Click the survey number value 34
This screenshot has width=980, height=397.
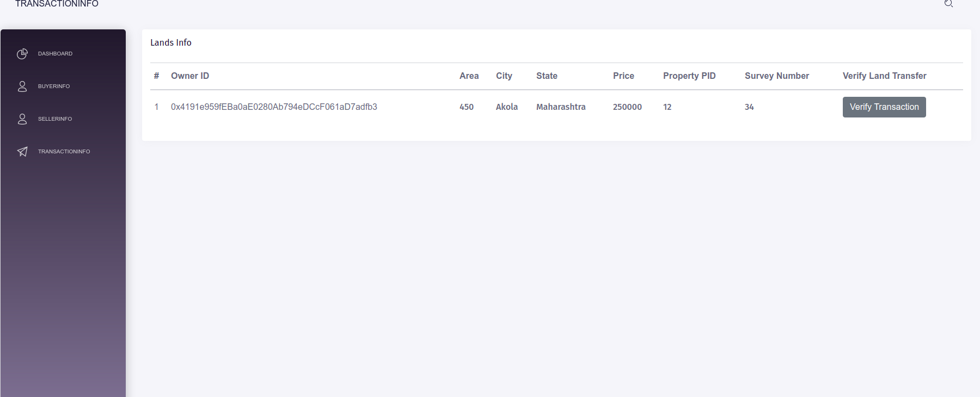(749, 107)
